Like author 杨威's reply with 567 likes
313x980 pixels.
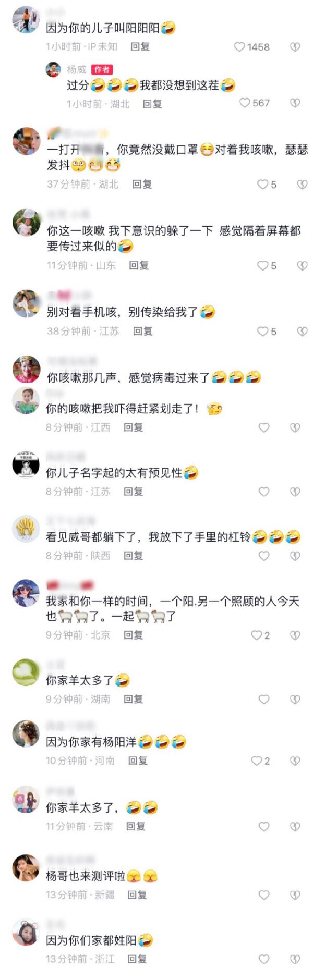[245, 103]
